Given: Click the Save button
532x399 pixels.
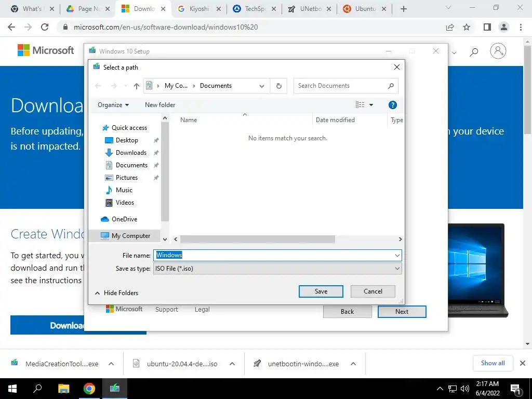Looking at the screenshot, I should [321, 291].
